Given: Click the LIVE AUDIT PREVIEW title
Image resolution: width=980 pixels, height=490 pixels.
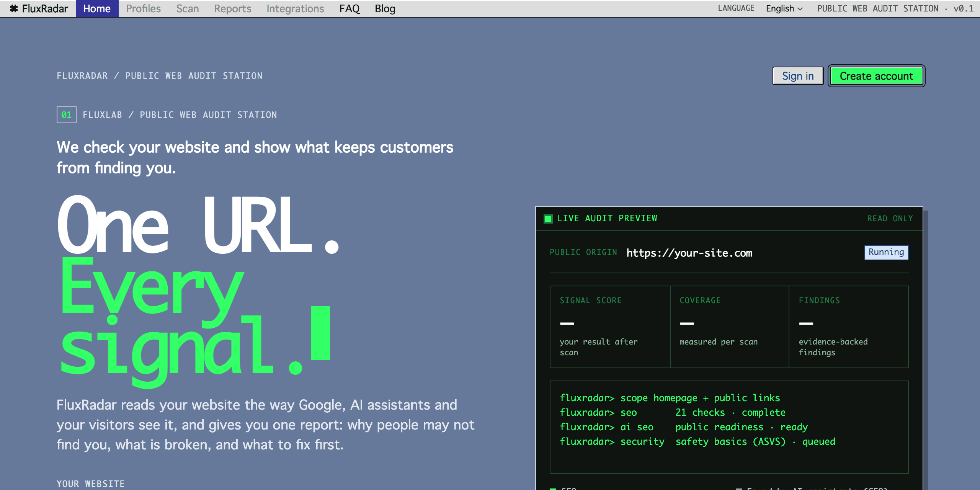Looking at the screenshot, I should [x=607, y=218].
